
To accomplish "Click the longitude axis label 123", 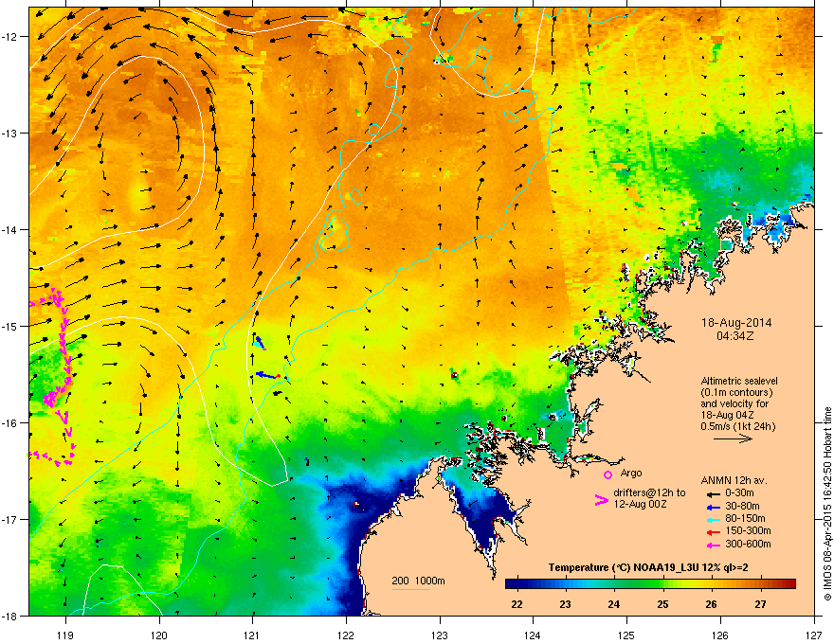I will 440,635.
